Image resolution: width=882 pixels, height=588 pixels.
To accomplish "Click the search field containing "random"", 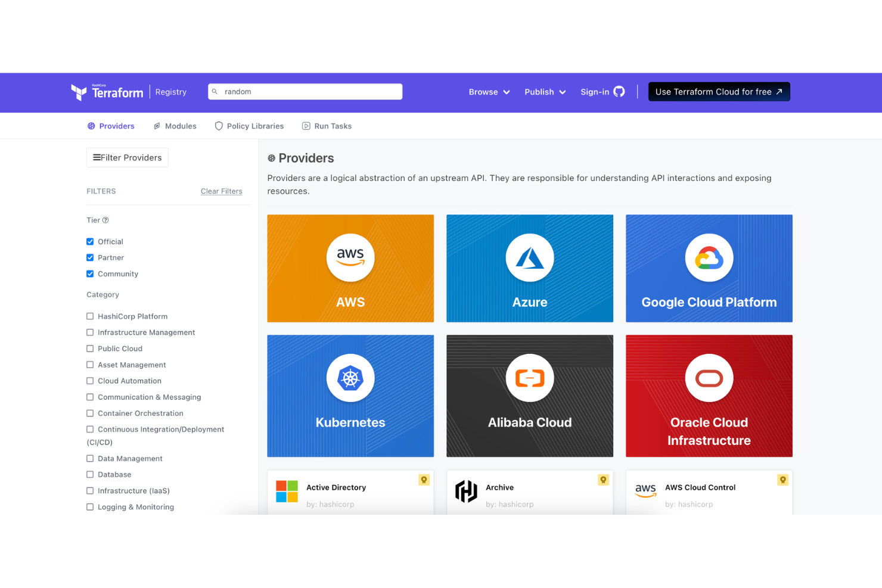I will point(305,92).
